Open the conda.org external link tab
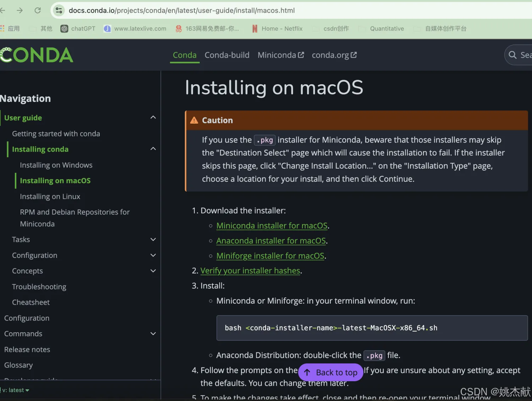532x401 pixels. tap(334, 55)
